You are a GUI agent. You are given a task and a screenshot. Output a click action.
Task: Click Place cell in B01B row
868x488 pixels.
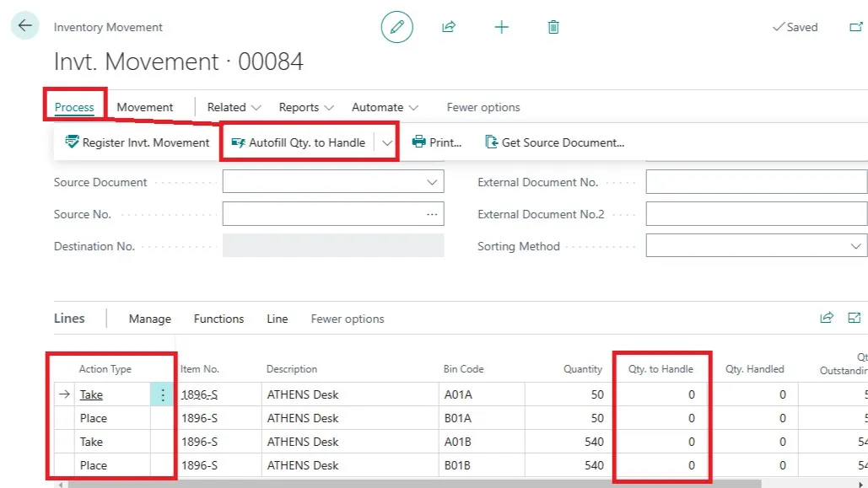coord(112,465)
